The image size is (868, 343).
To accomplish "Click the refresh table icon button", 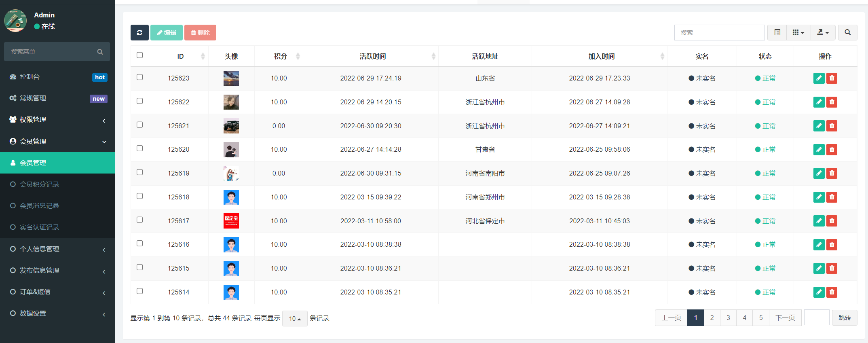I will pyautogui.click(x=139, y=32).
